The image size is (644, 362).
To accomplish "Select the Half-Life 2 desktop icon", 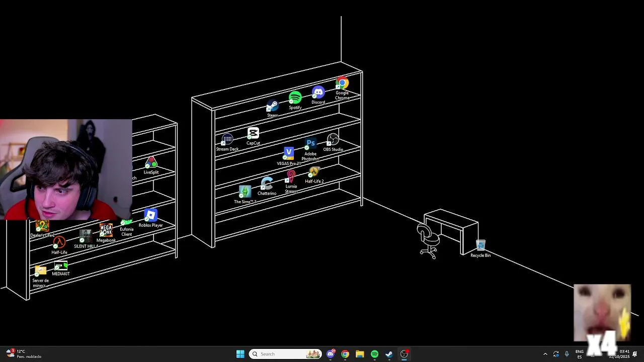I will pyautogui.click(x=314, y=175).
